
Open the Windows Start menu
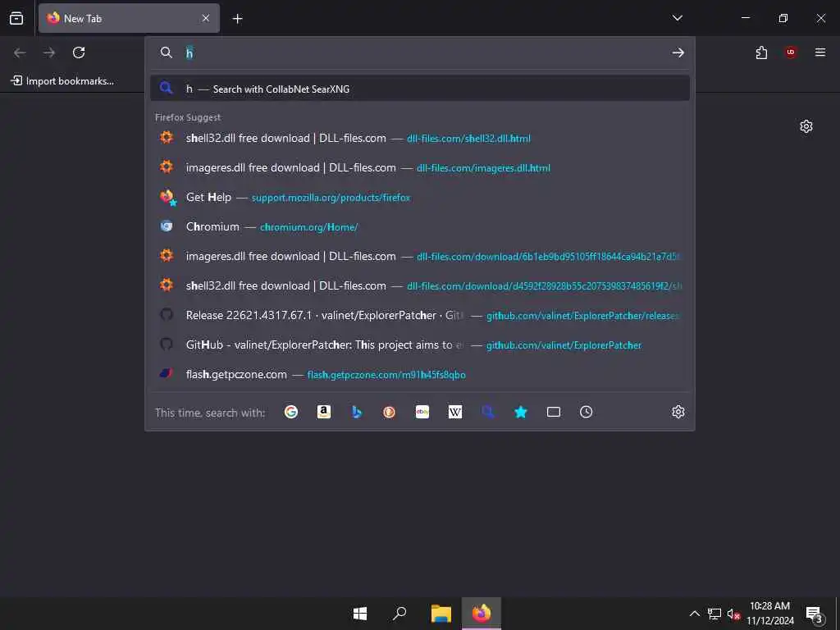360,614
